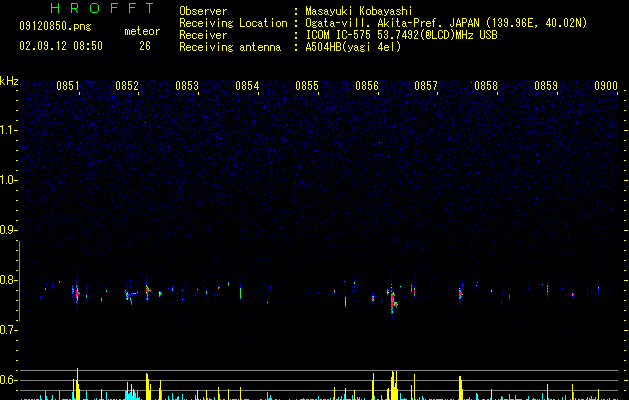Click the strong meteor echo just after 0856
This screenshot has height=400, width=629.
tap(394, 301)
